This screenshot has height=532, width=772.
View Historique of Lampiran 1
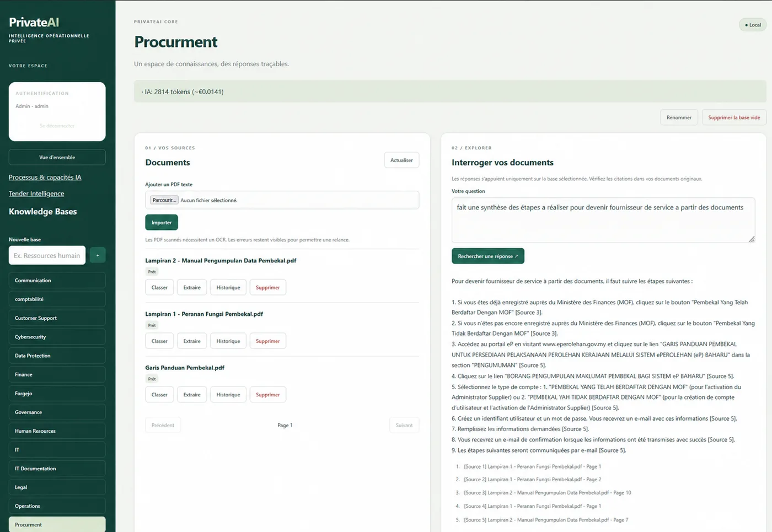[x=228, y=341]
